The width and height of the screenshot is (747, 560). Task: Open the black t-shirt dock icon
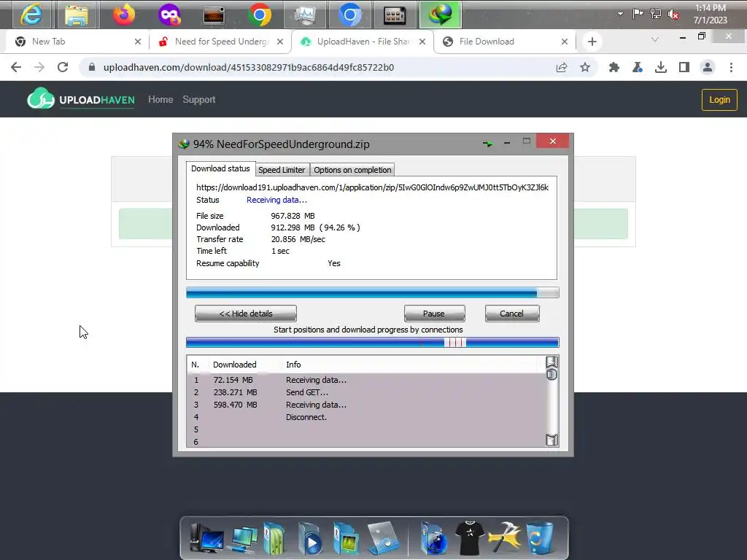470,538
